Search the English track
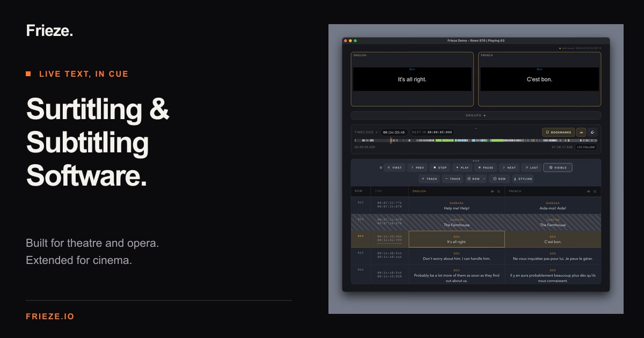This screenshot has width=644, height=338. click(499, 191)
